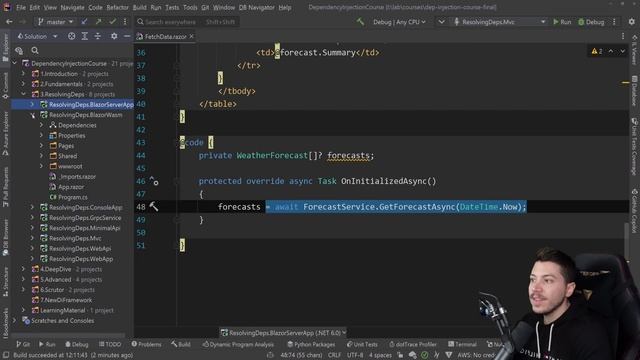This screenshot has width=640, height=360.
Task: Click the UTF-8 encoding in status bar
Action: (355, 355)
